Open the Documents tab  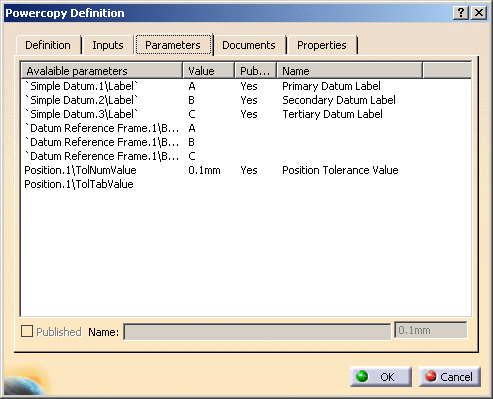point(249,45)
